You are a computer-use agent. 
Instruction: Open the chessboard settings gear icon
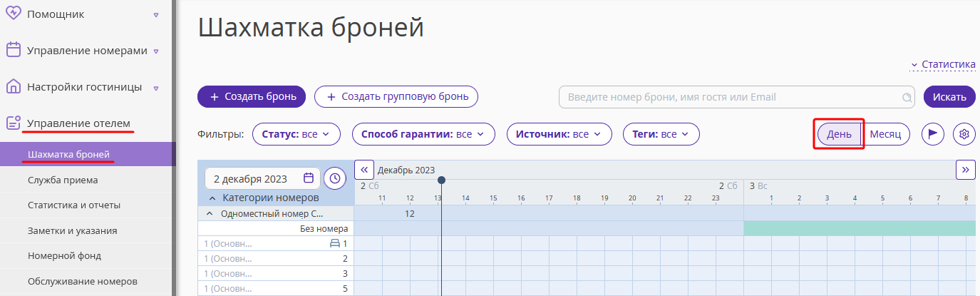[964, 133]
